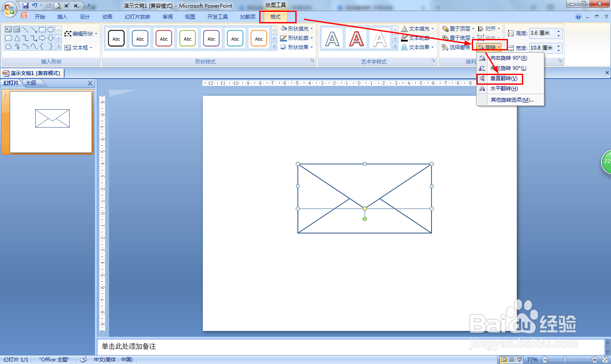Apply the red WordArt A style

356,39
